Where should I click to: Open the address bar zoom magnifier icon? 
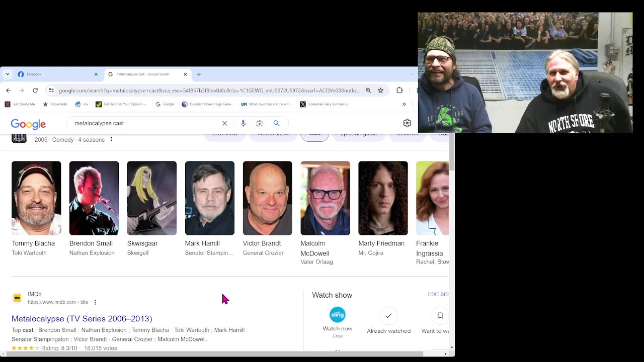(x=368, y=90)
